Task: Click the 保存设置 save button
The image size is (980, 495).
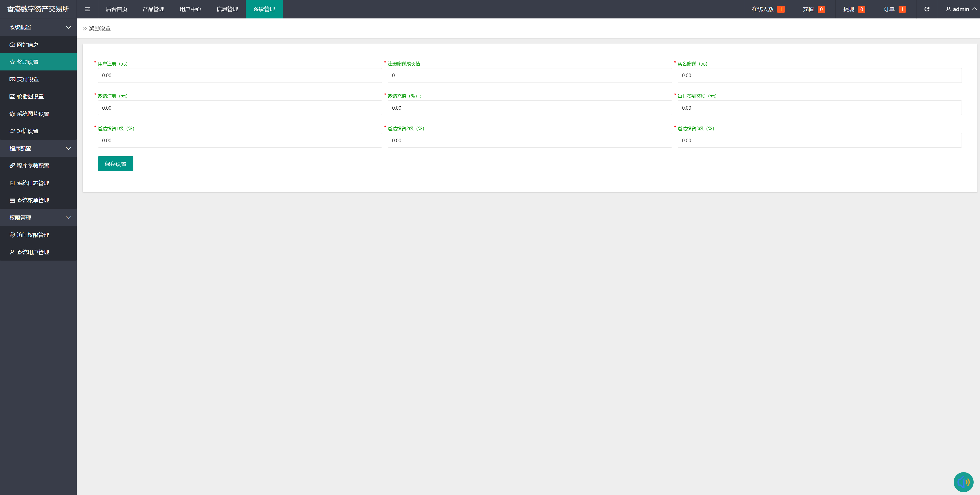Action: 115,164
